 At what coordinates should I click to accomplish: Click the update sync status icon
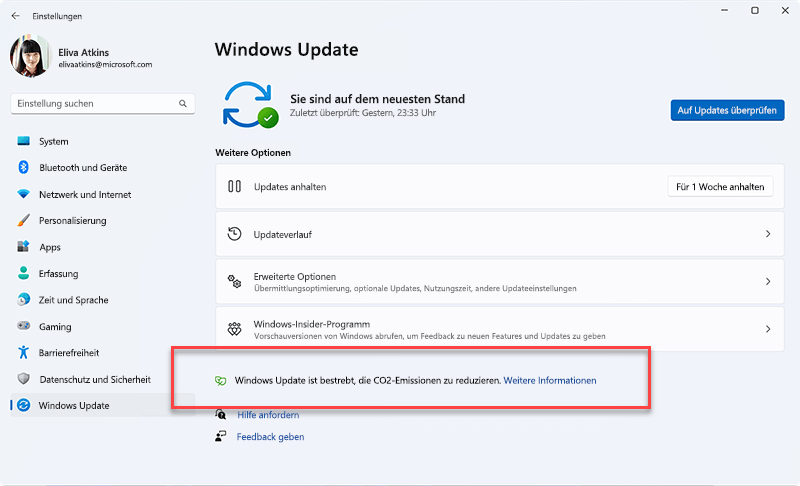click(250, 105)
